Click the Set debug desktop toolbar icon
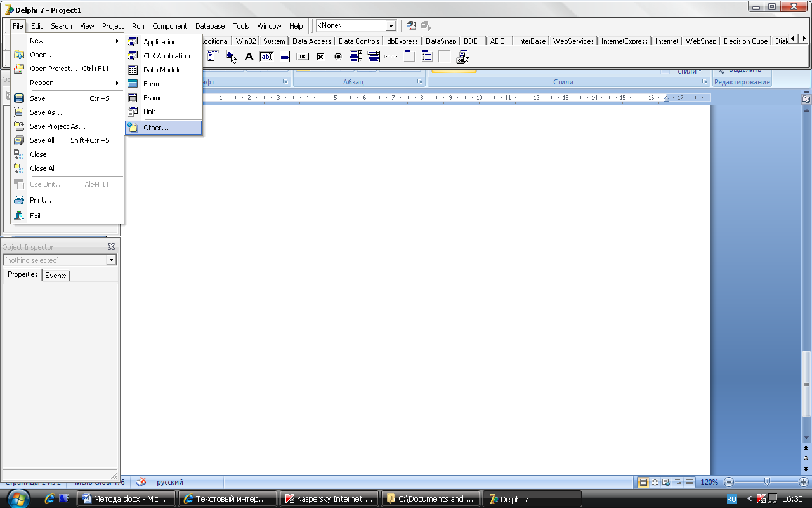Screen dimensions: 812x508 [426, 25]
